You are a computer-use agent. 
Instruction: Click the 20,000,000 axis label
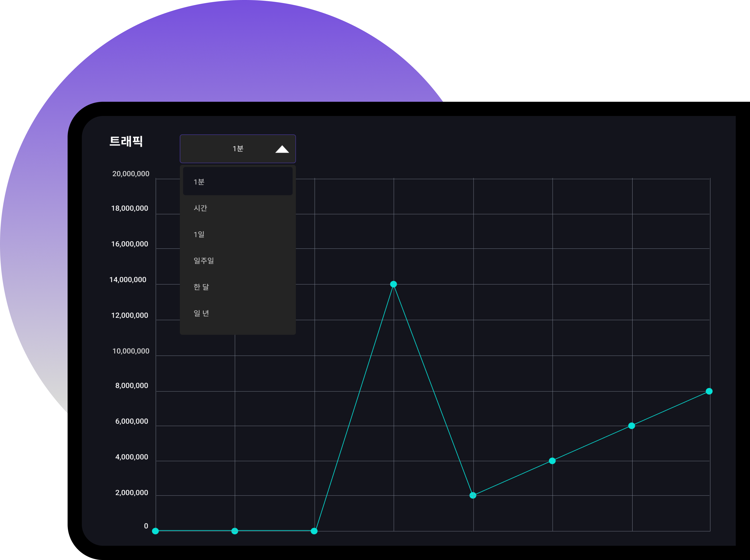click(x=131, y=174)
